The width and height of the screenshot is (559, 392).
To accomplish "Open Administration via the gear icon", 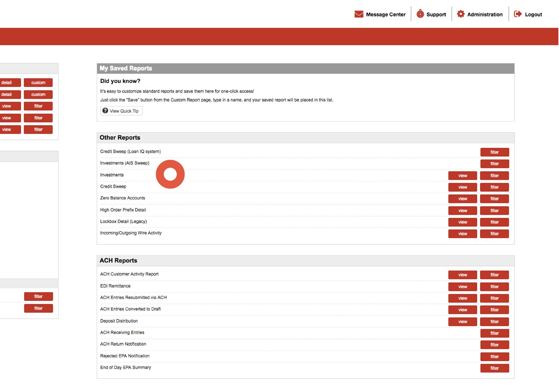I will tap(461, 14).
